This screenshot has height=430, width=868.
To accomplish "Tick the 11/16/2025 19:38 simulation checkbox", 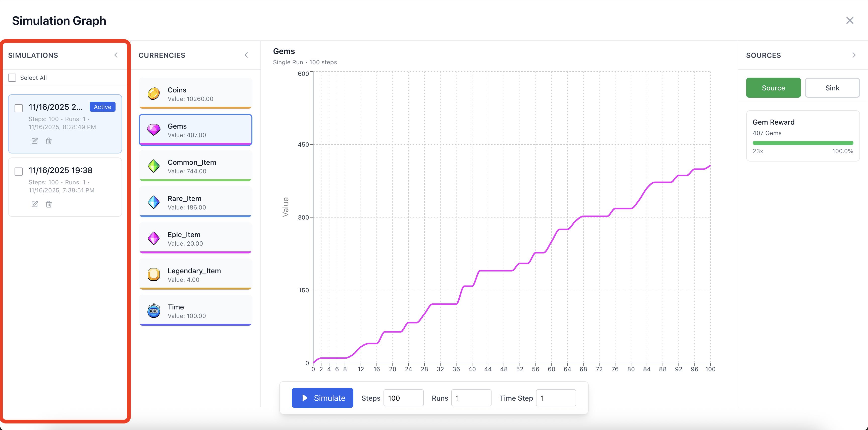I will [x=19, y=172].
